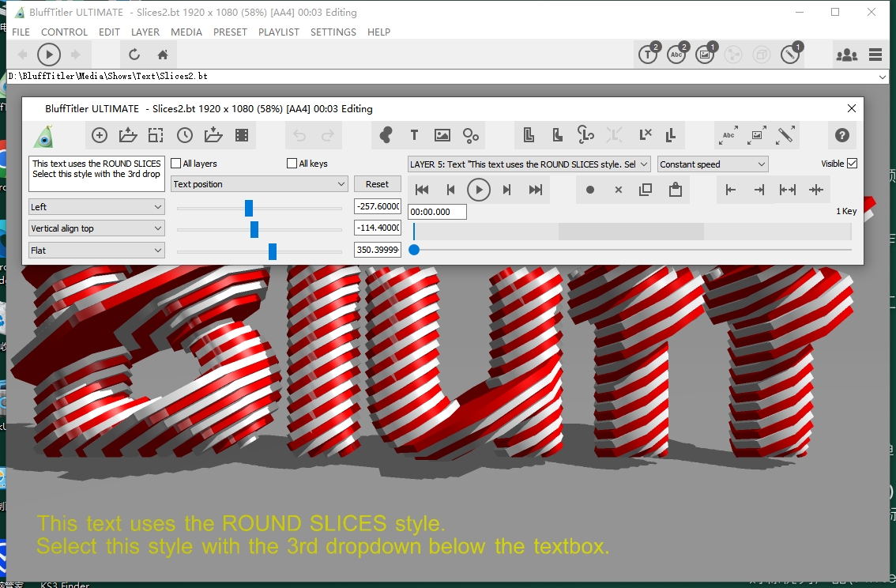Click the 00:00.000 time input field
The image size is (896, 588).
tap(437, 212)
